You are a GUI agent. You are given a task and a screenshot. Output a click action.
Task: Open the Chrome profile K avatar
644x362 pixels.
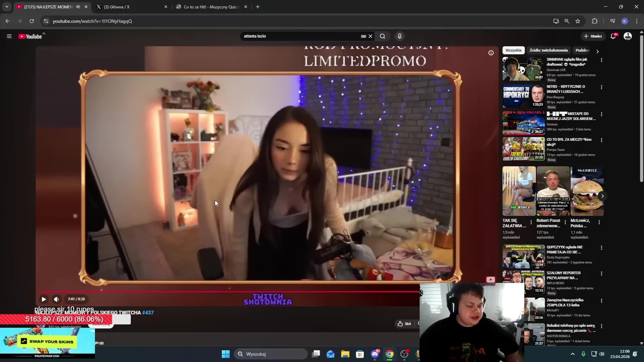pyautogui.click(x=624, y=21)
